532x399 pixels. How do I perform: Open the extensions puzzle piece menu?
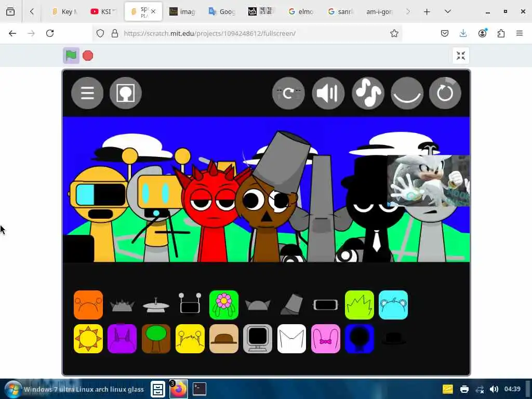pos(501,33)
